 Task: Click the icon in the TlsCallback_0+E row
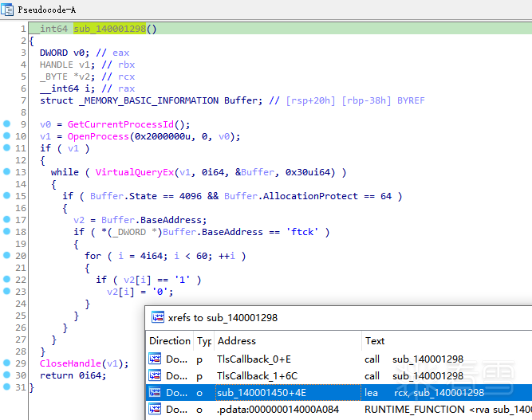point(155,359)
